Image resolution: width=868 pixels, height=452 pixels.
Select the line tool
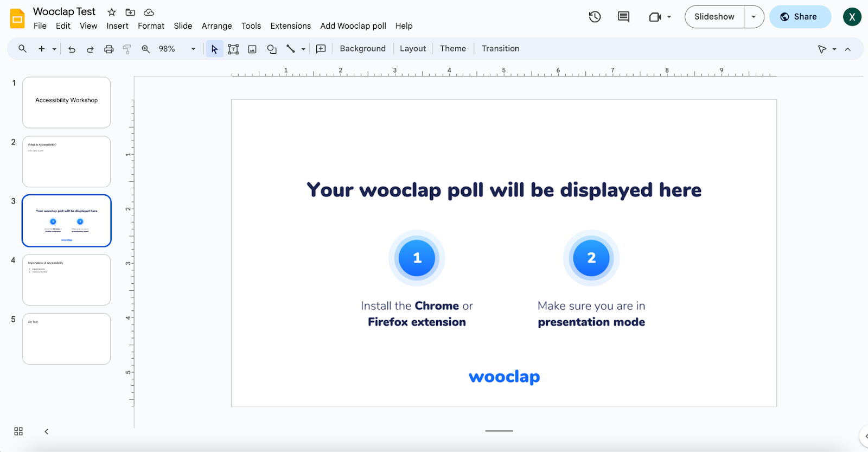(291, 49)
